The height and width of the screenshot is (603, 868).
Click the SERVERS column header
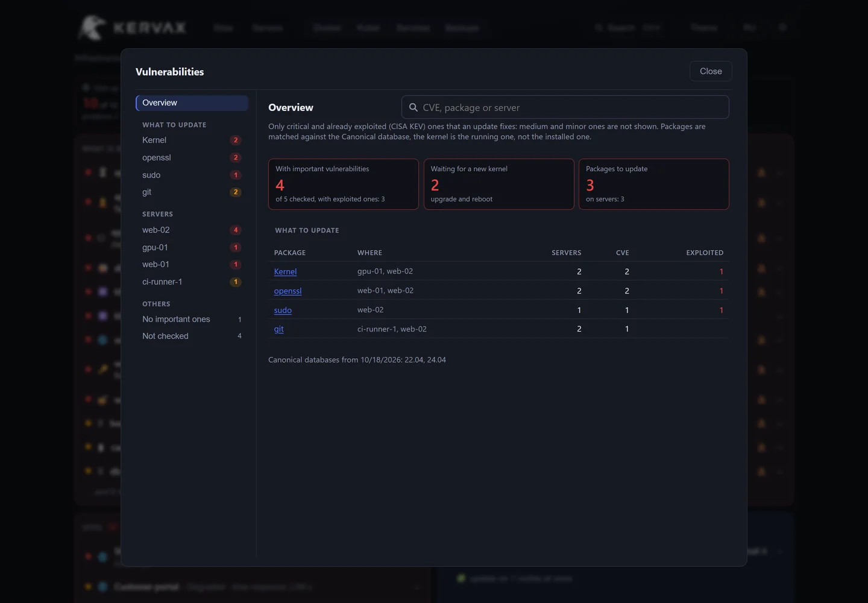[567, 253]
